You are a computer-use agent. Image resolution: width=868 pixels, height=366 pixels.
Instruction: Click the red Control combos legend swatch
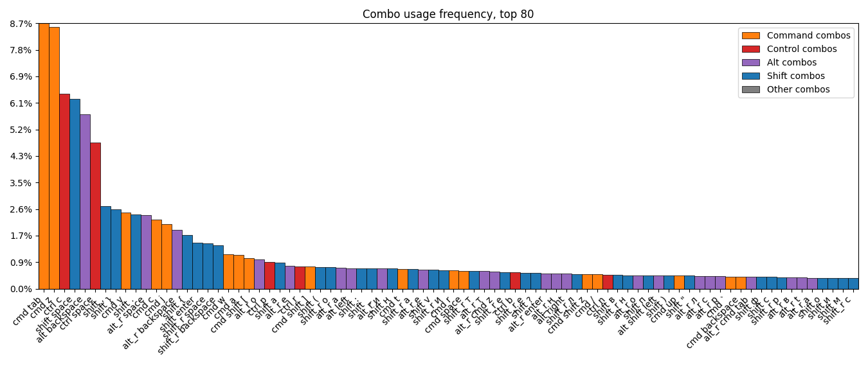(750, 49)
